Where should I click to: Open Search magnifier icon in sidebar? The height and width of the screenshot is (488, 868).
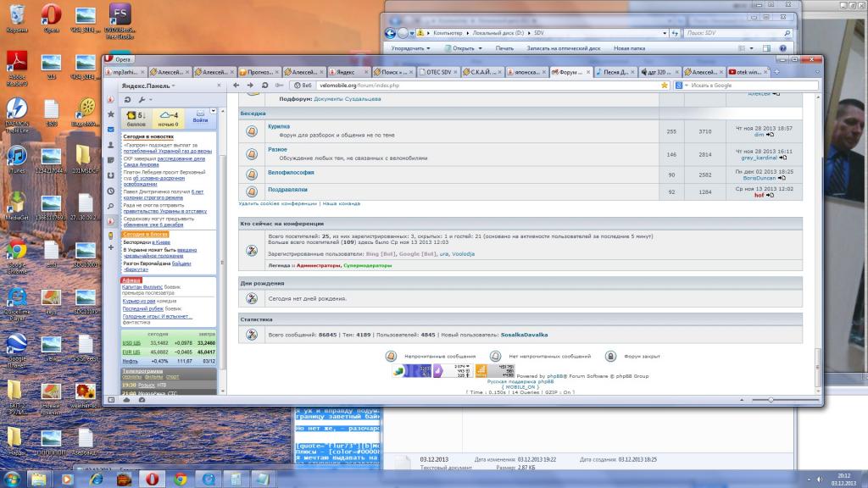coord(111,207)
